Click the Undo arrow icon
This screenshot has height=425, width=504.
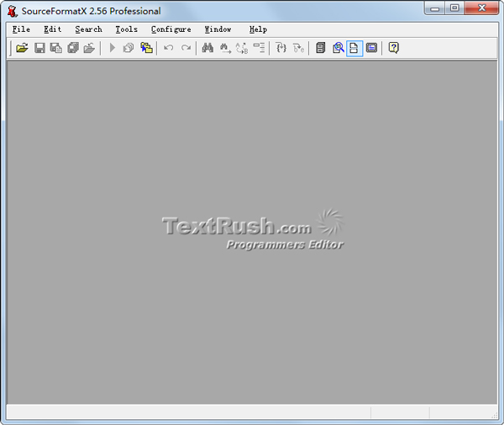coord(169,48)
